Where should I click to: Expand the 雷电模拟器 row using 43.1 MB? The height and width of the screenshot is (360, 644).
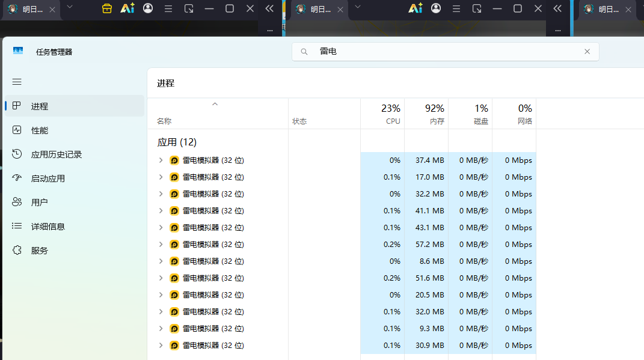tap(161, 227)
